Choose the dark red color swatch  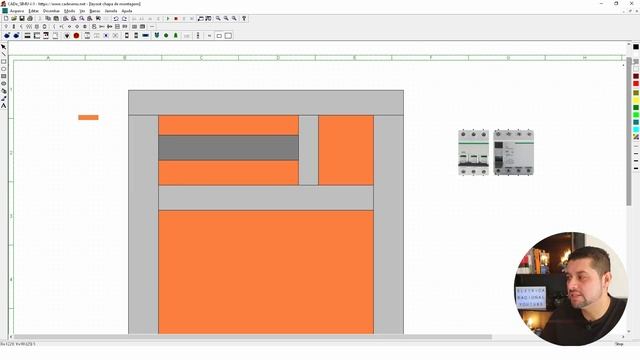coord(636,76)
